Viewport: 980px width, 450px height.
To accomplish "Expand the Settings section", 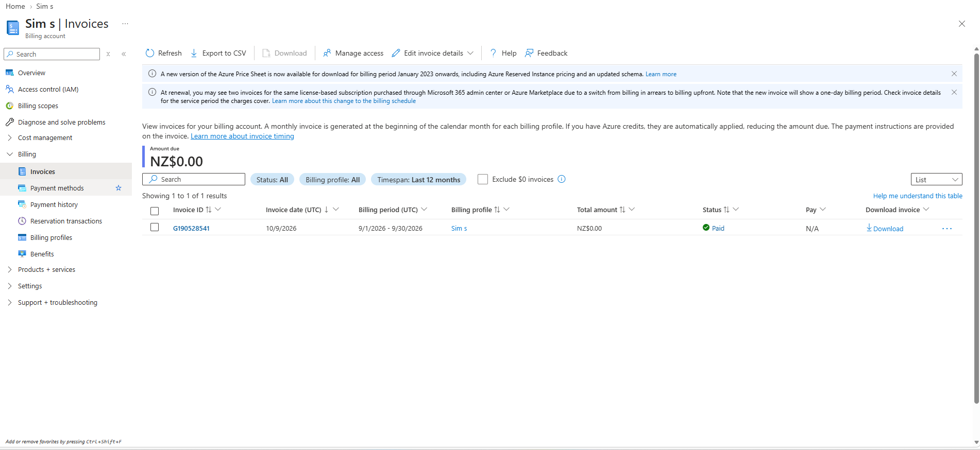I will [10, 286].
